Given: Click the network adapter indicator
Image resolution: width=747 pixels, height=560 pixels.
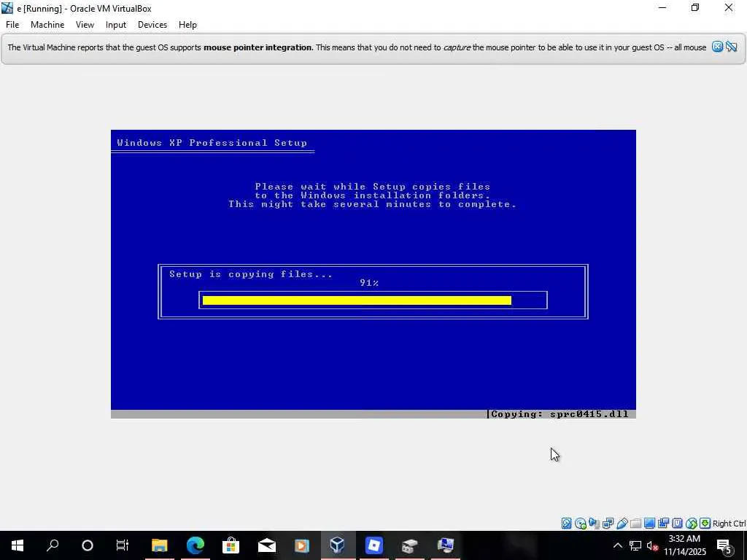Looking at the screenshot, I should (x=608, y=524).
